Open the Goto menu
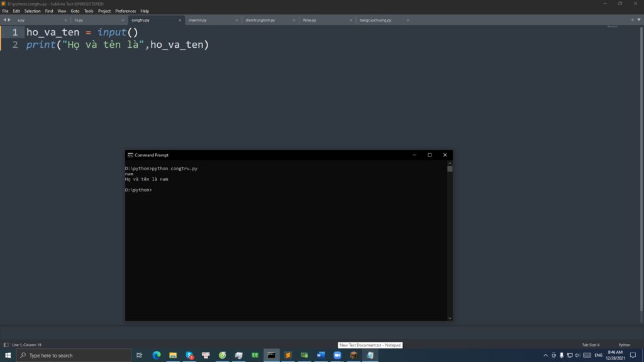The height and width of the screenshot is (362, 644). click(75, 11)
